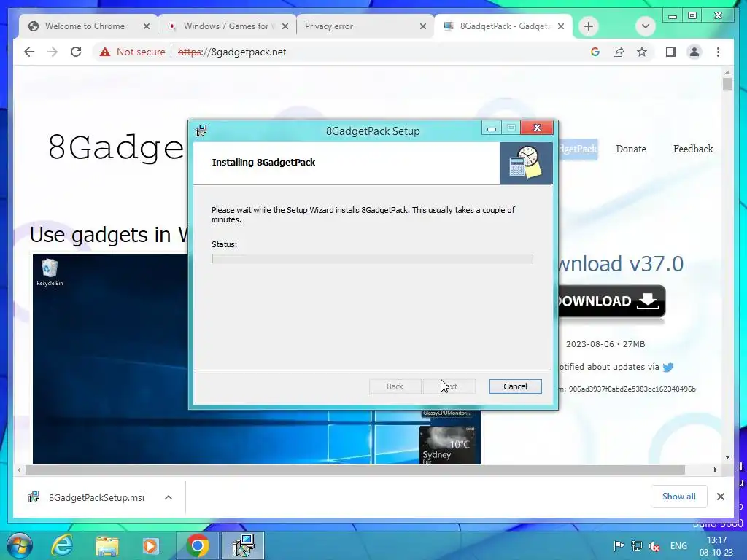The image size is (747, 560).
Task: Open the Action Center flag icon
Action: pyautogui.click(x=619, y=545)
